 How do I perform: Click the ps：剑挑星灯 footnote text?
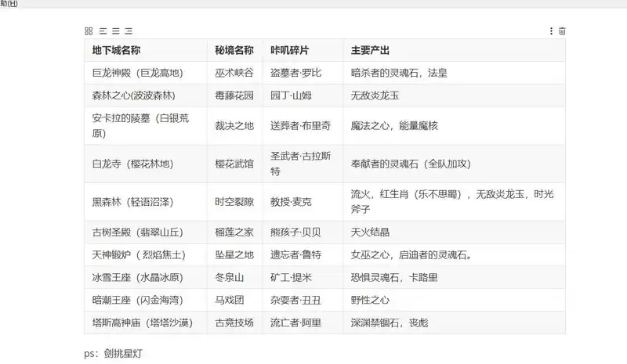coord(113,354)
